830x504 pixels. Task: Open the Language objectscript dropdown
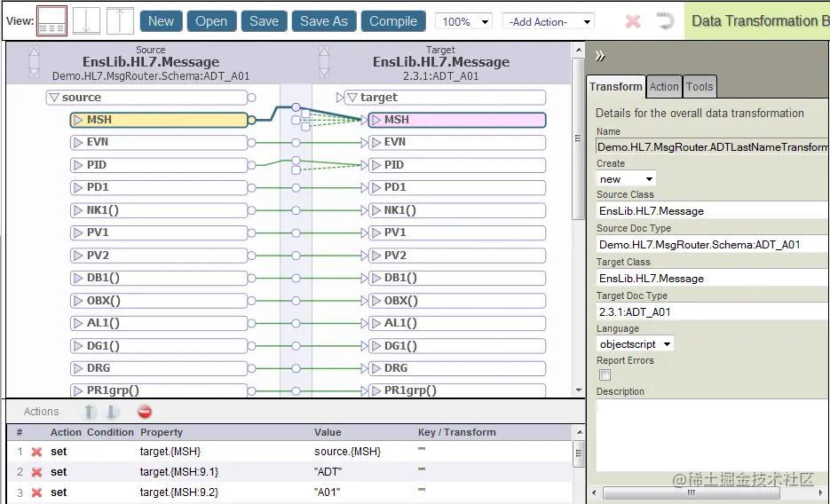(x=635, y=344)
